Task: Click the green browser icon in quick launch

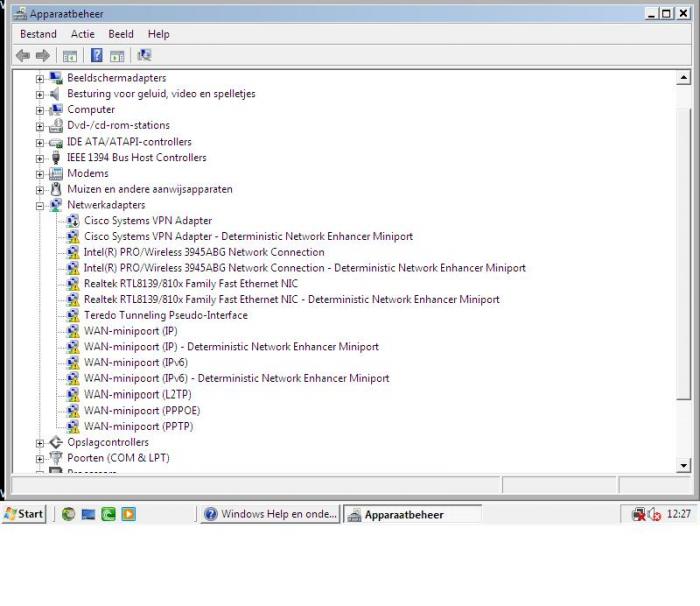Action: [x=68, y=514]
